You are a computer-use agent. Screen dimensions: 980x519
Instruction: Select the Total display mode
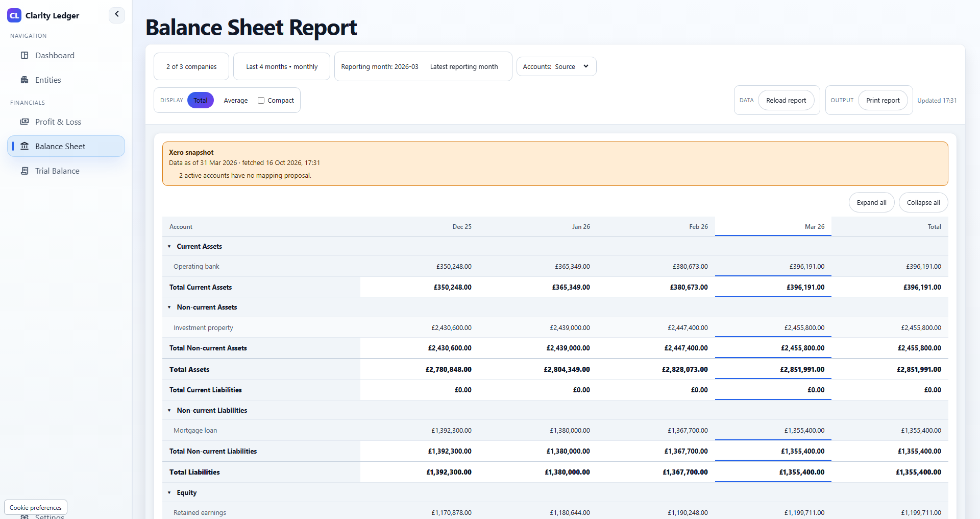[201, 100]
